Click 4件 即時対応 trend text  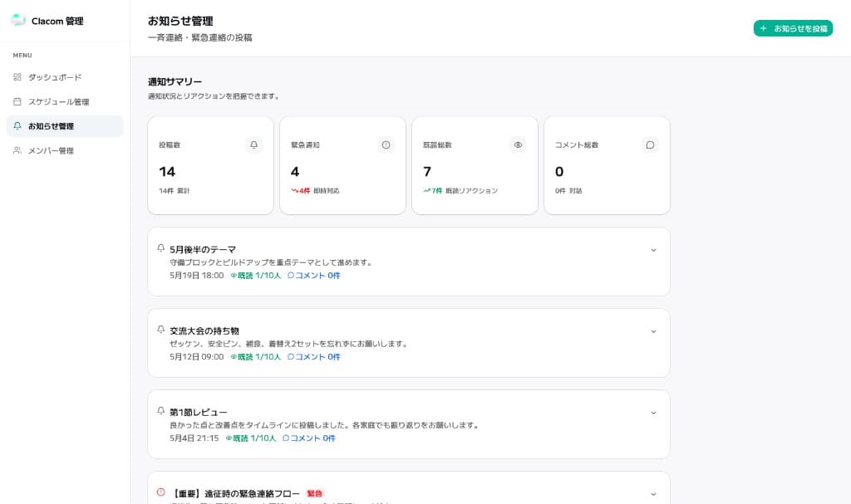pos(315,191)
